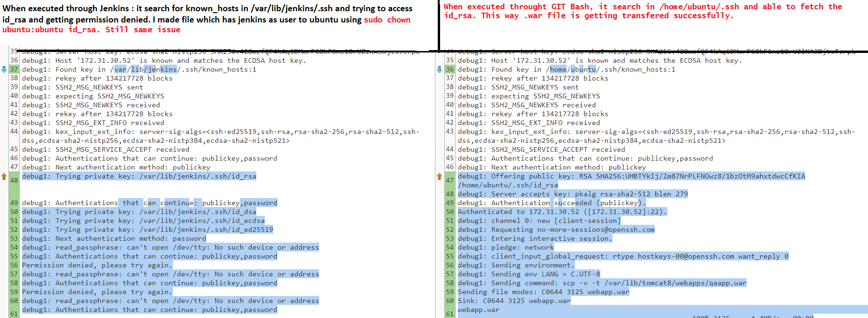Click left pane 'SSH2_MSG_NEWKEYS sent' line
Image resolution: width=868 pixels, height=318 pixels.
[82, 87]
